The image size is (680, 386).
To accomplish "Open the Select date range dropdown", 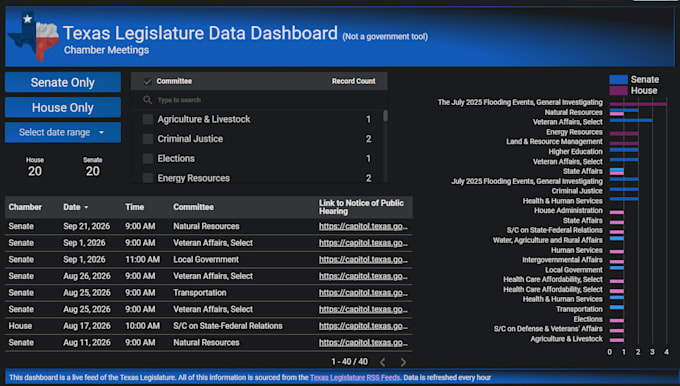I will click(63, 132).
